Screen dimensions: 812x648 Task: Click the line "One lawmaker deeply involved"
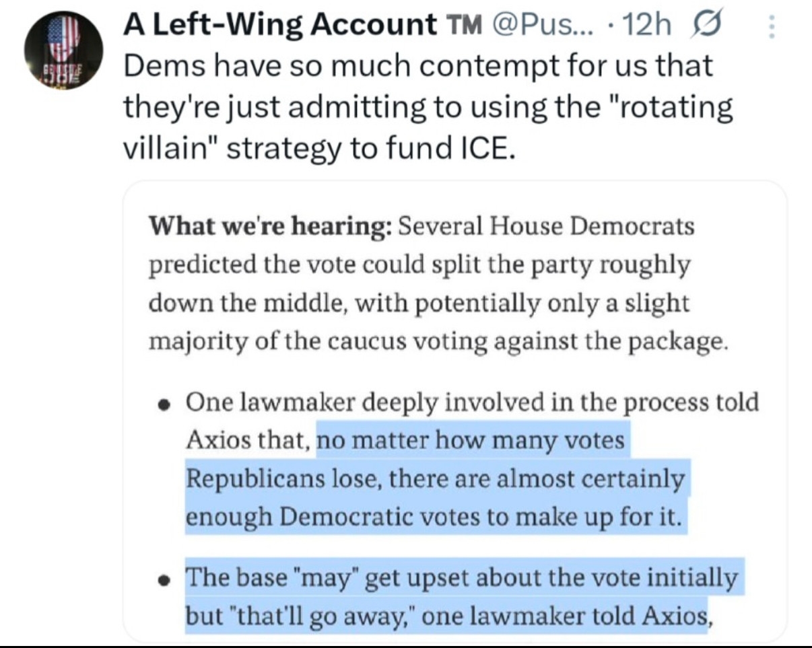471,403
